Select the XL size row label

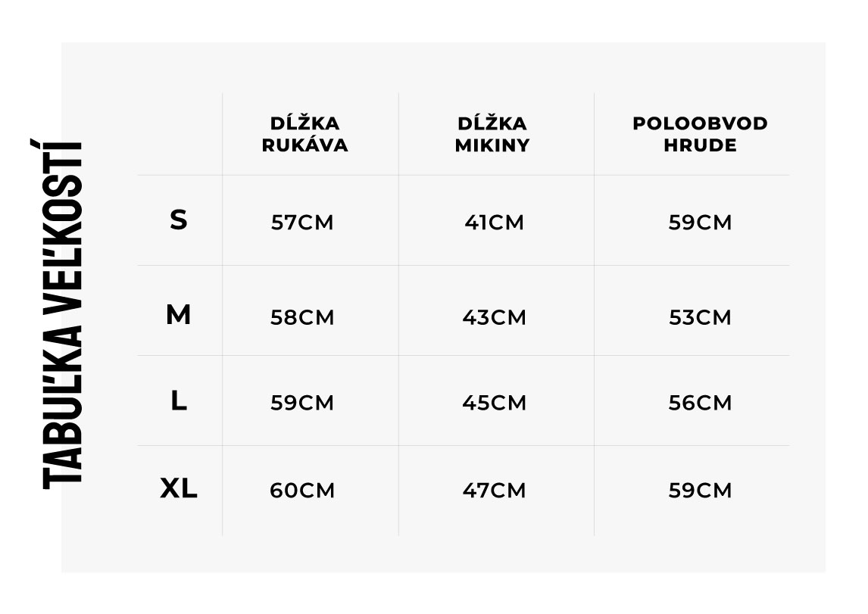178,488
